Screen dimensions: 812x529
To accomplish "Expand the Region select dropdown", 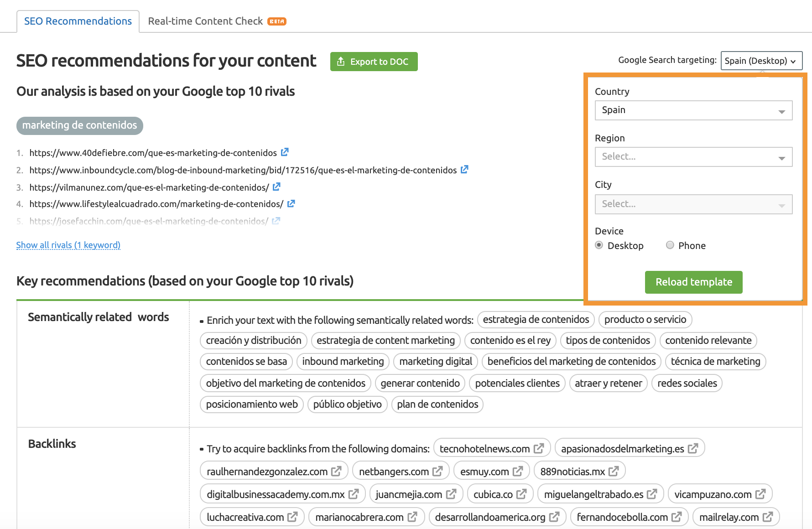I will (x=693, y=157).
